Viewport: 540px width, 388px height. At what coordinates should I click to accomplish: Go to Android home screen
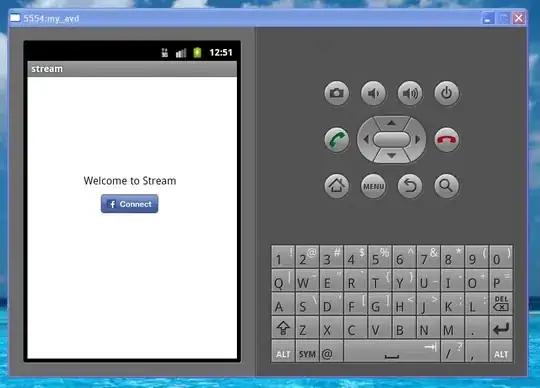click(x=336, y=186)
